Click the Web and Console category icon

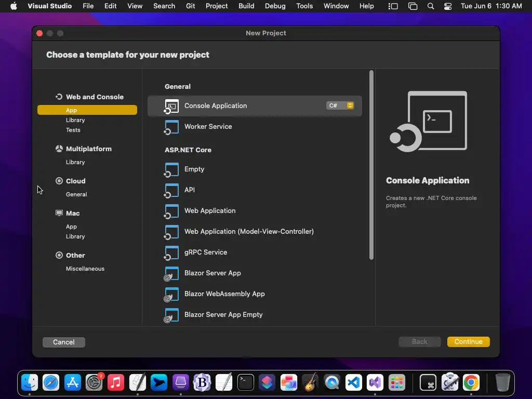59,97
